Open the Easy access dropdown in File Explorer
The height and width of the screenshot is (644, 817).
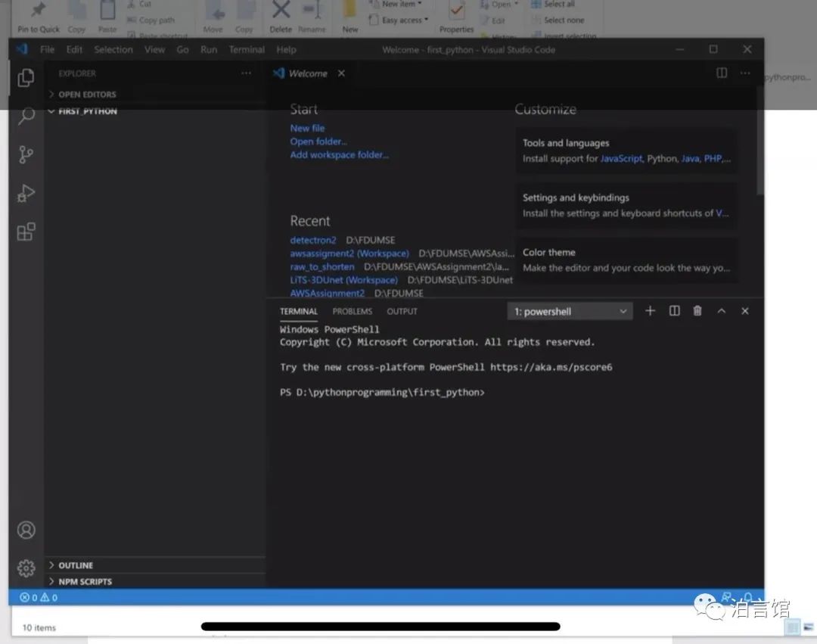click(x=398, y=20)
